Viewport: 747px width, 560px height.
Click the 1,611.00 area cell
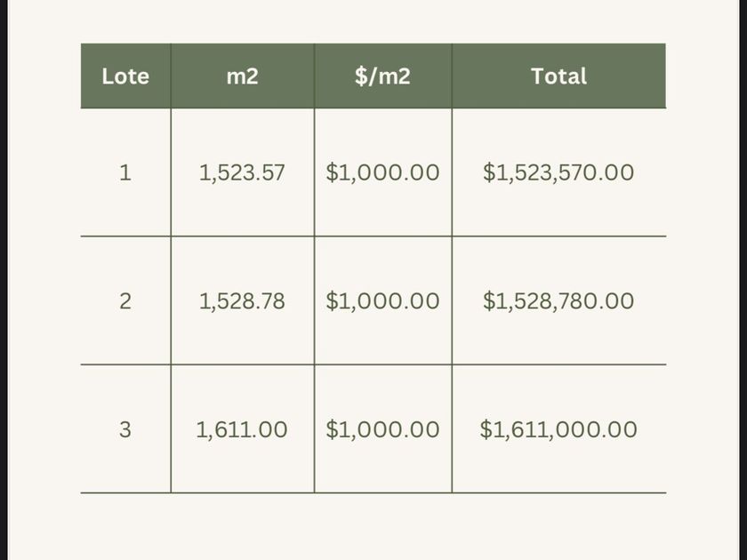(x=242, y=429)
